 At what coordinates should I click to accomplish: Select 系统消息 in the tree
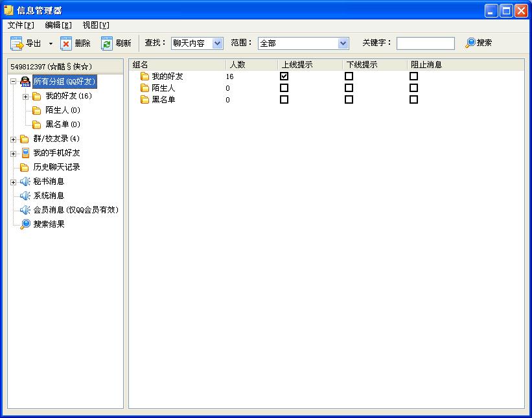point(49,196)
